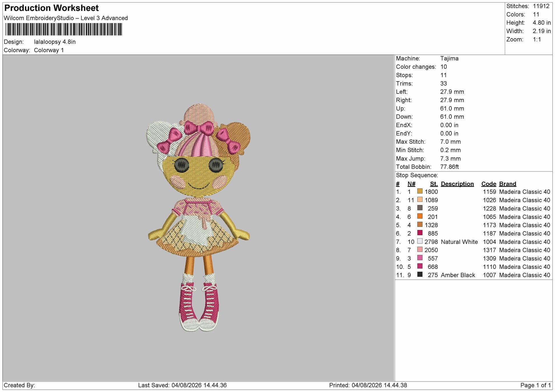Click thread code "1026" in the stop sequence

(x=489, y=200)
